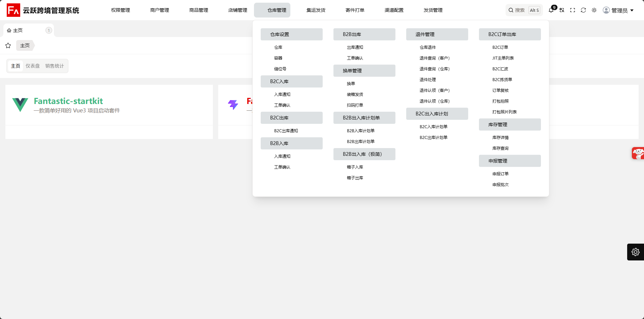Open 退件查询（客户）submenu item
644x319 pixels.
(x=434, y=58)
